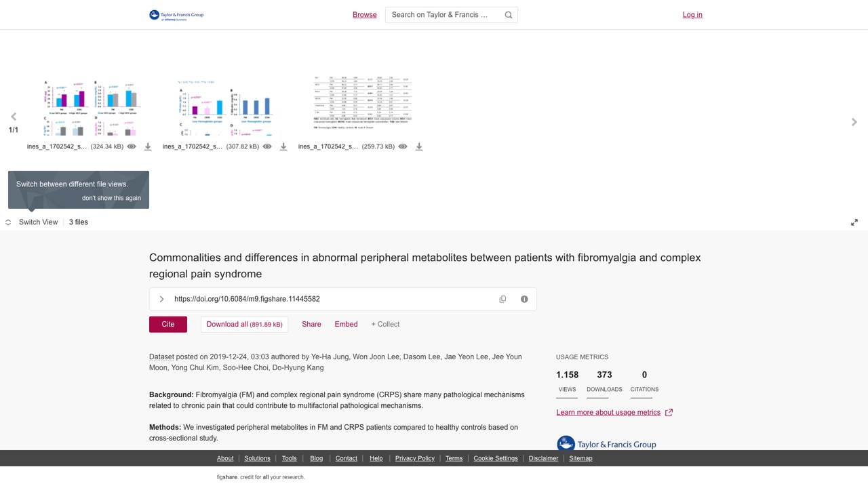Viewport: 868px width, 488px height.
Task: Click the Cite button
Action: 168,324
